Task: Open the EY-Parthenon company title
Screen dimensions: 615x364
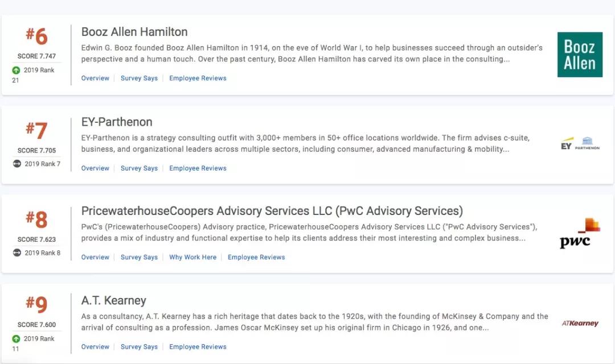Action: 117,122
